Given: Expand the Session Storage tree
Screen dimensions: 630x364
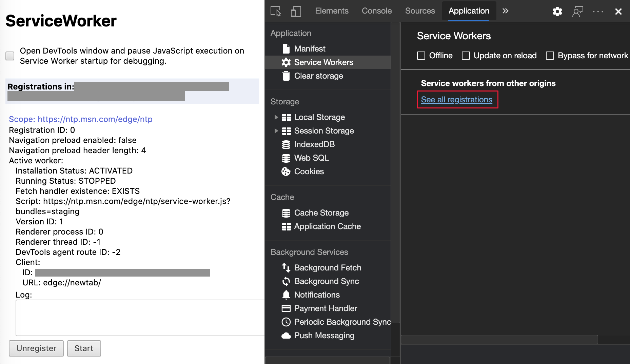Looking at the screenshot, I should [276, 131].
